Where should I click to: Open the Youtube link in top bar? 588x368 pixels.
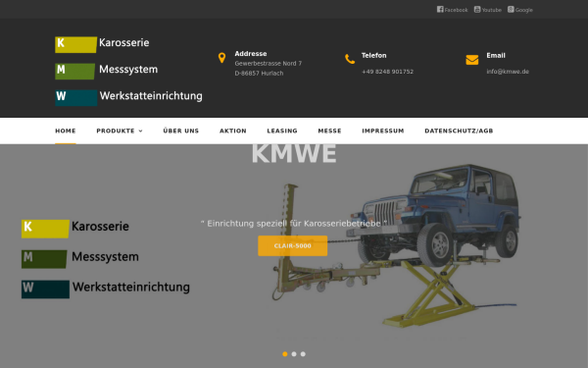coord(487,10)
